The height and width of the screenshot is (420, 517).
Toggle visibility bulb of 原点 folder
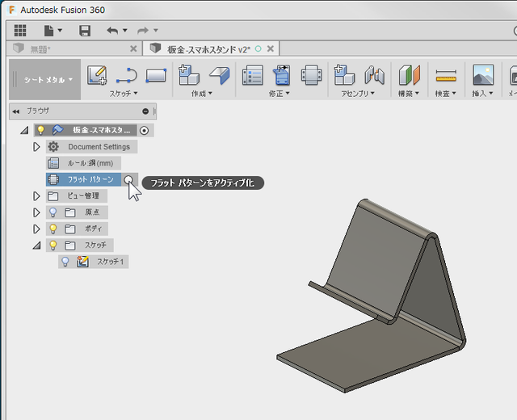pos(53,212)
